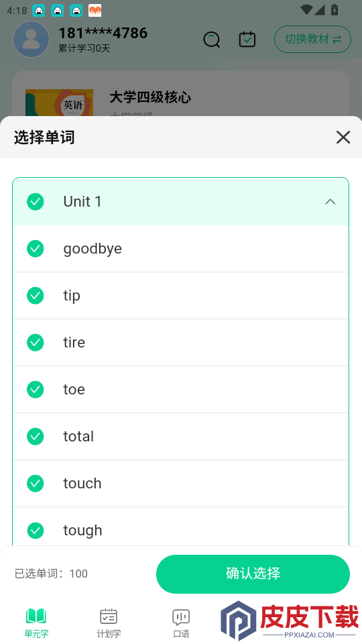Collapse the Unit 1 section chevron

click(330, 202)
